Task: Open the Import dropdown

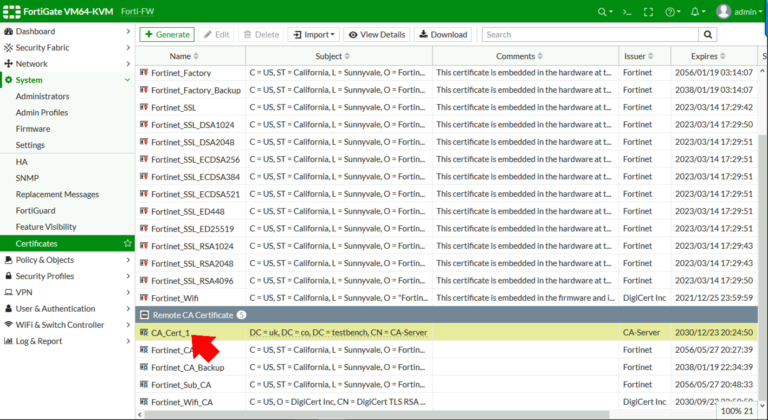Action: point(313,34)
